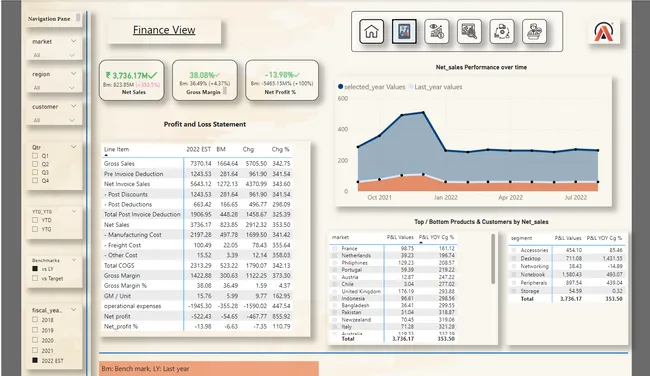This screenshot has width=650, height=376.
Task: Click the Networking segment row
Action: pyautogui.click(x=567, y=266)
